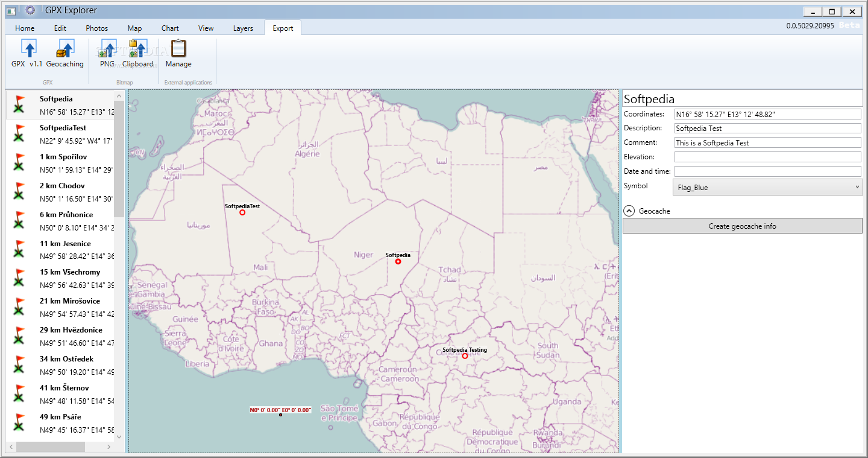Image resolution: width=868 pixels, height=458 pixels.
Task: Click version number 0.0.5029.20995
Action: click(x=810, y=26)
